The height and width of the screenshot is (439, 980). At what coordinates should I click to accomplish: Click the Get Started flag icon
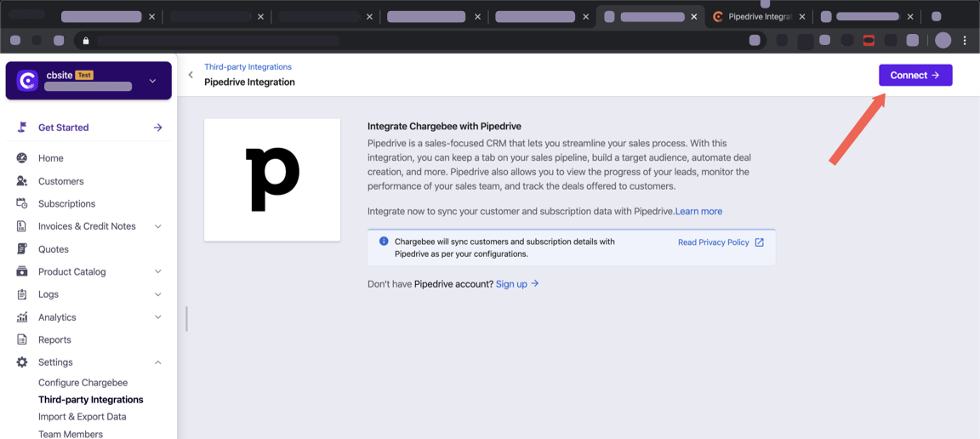pyautogui.click(x=22, y=128)
